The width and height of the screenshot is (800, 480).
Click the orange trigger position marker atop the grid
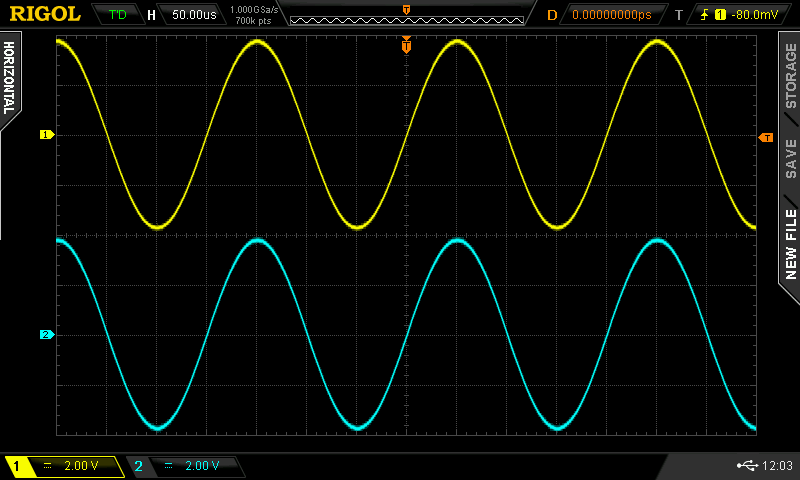coord(406,45)
